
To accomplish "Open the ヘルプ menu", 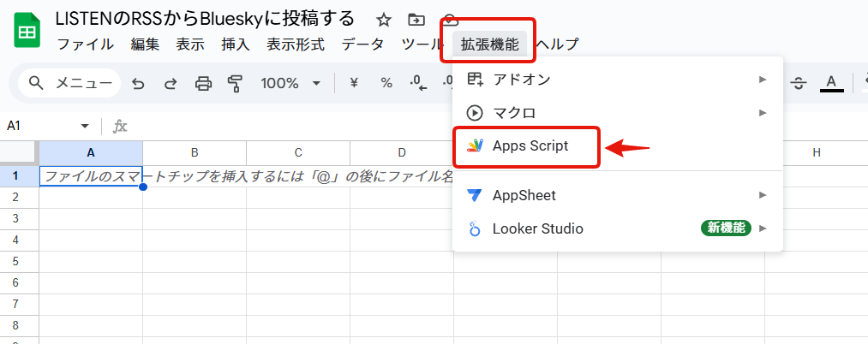I will coord(557,44).
